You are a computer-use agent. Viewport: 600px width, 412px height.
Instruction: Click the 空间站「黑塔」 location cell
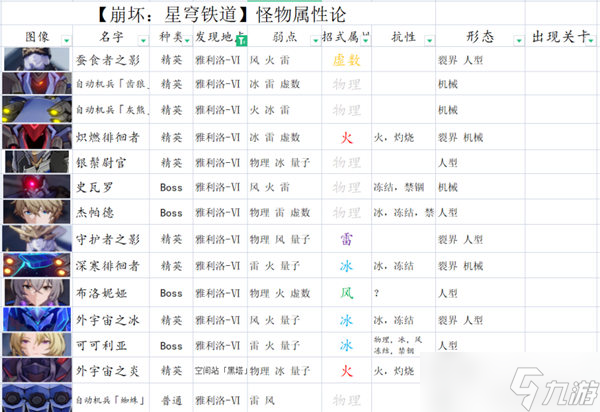tap(221, 371)
